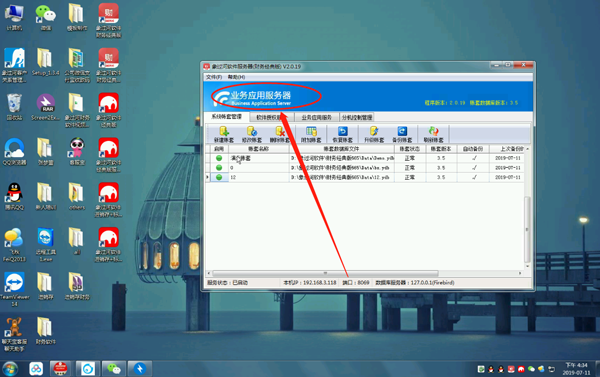Click the 账套状态 column header
This screenshot has width=600, height=377.
tap(410, 149)
